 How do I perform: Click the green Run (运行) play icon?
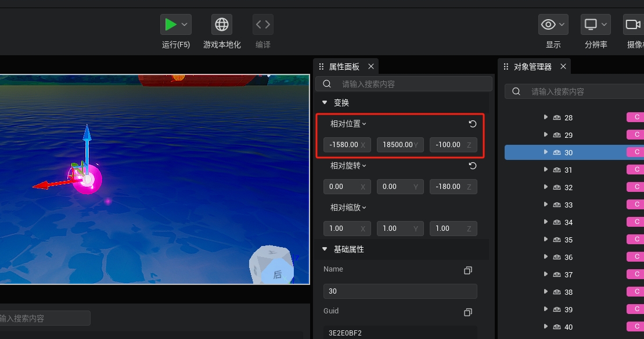click(171, 24)
